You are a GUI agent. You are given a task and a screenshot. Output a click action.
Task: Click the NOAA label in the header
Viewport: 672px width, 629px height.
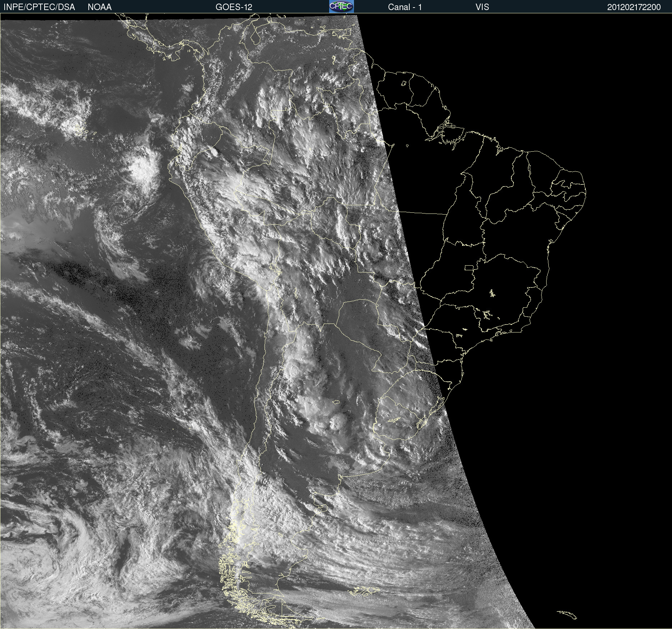(x=100, y=7)
